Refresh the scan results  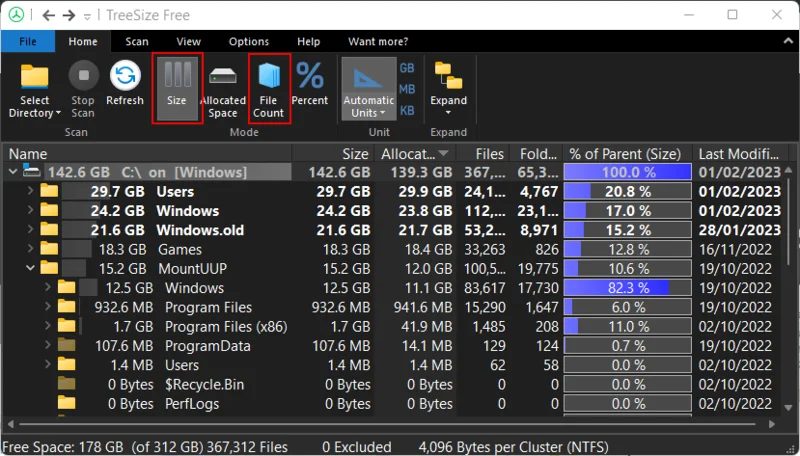pos(125,78)
